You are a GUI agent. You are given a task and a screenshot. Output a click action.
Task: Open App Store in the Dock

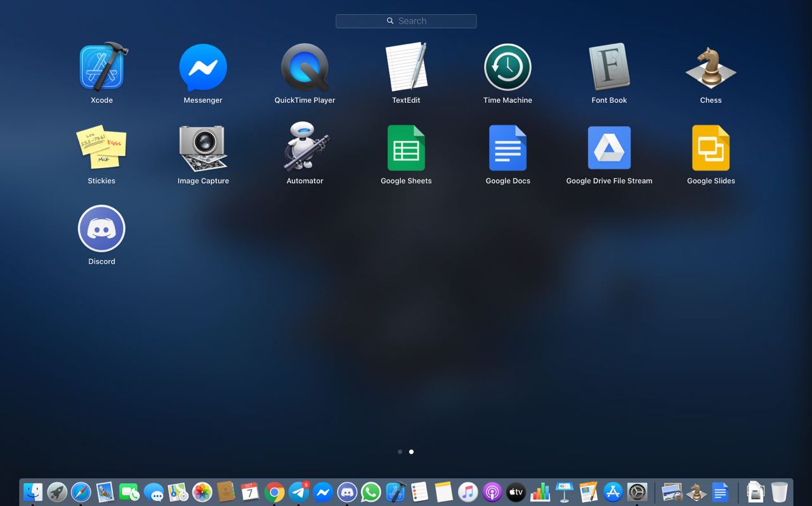(x=612, y=492)
